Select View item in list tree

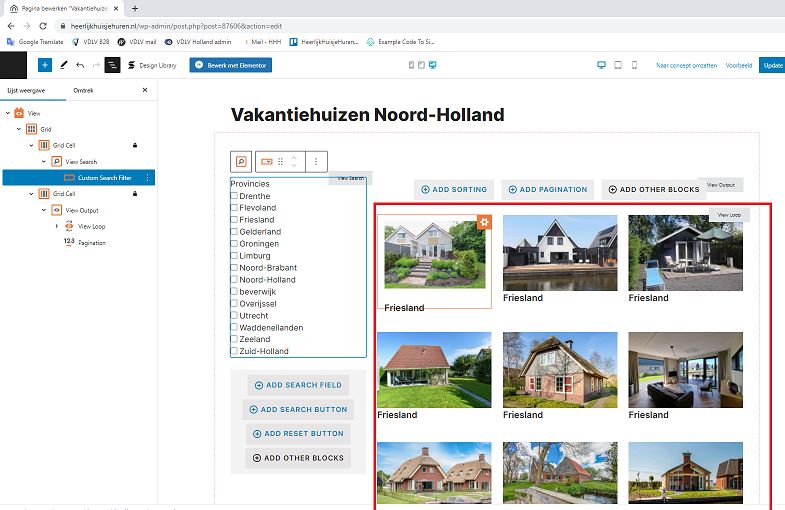click(34, 113)
